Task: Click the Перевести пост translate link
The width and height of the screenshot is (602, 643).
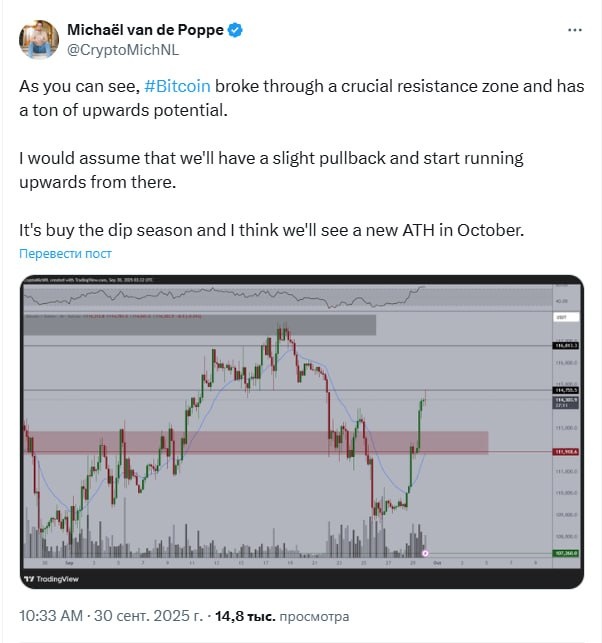Action: pos(65,254)
